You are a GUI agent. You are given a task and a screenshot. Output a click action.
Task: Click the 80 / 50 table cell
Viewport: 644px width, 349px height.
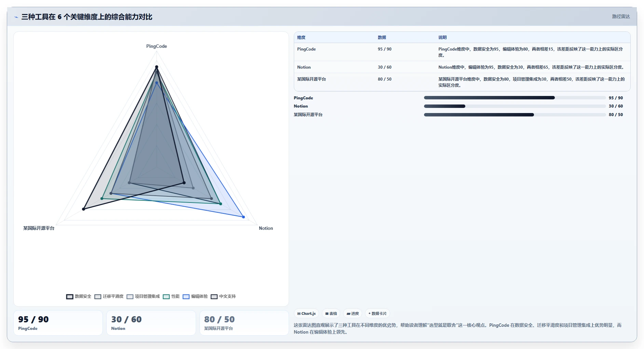pyautogui.click(x=385, y=79)
